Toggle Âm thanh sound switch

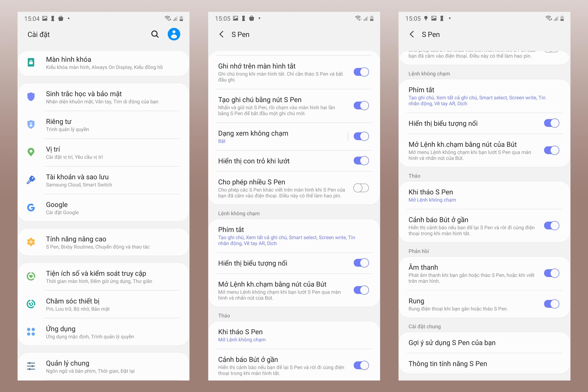point(551,273)
